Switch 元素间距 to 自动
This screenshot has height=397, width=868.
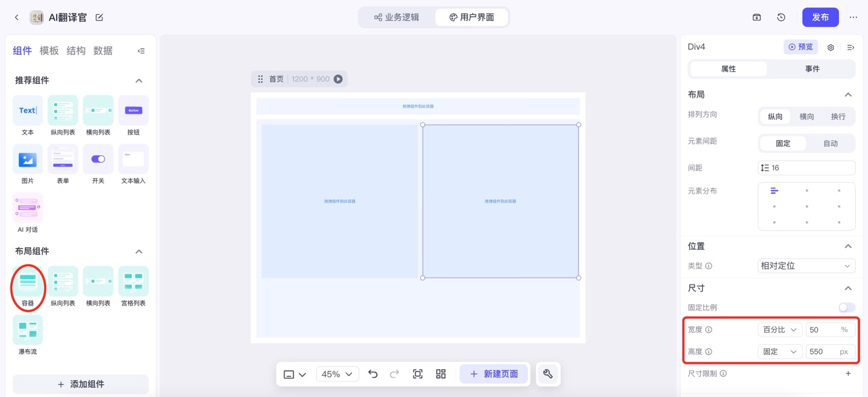pyautogui.click(x=830, y=143)
